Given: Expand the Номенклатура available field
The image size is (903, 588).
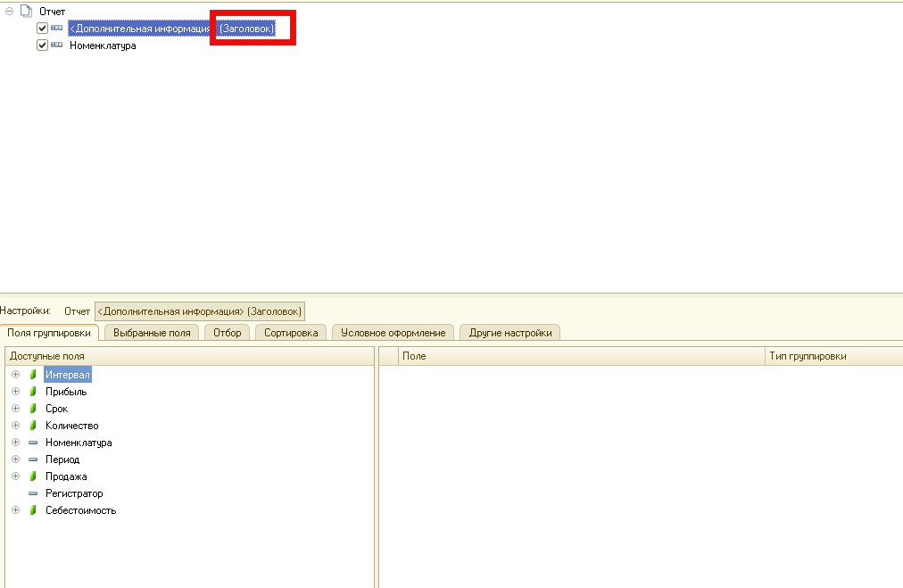Looking at the screenshot, I should pos(15,443).
